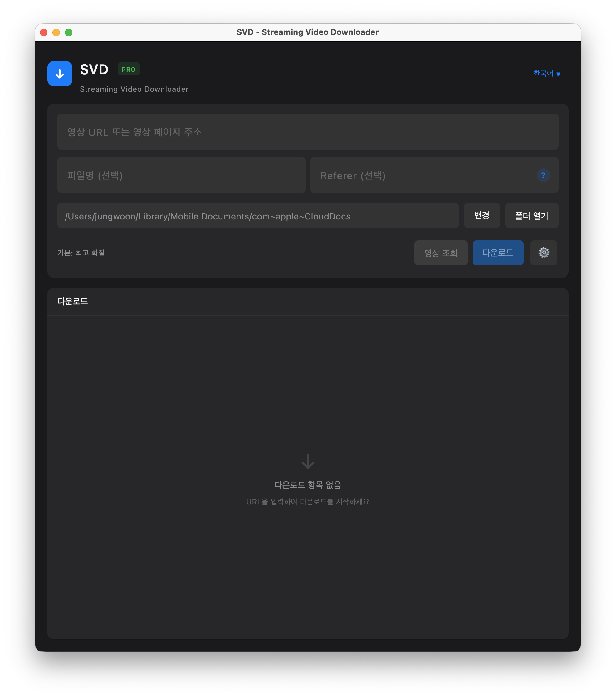Click the green PRO badge
Screen dimensions: 616x698
coord(128,69)
